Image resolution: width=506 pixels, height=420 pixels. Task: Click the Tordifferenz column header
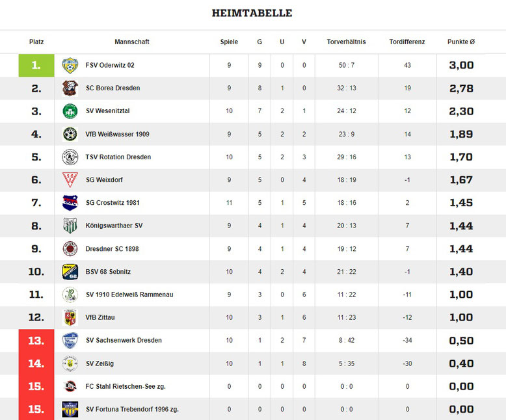coord(407,42)
